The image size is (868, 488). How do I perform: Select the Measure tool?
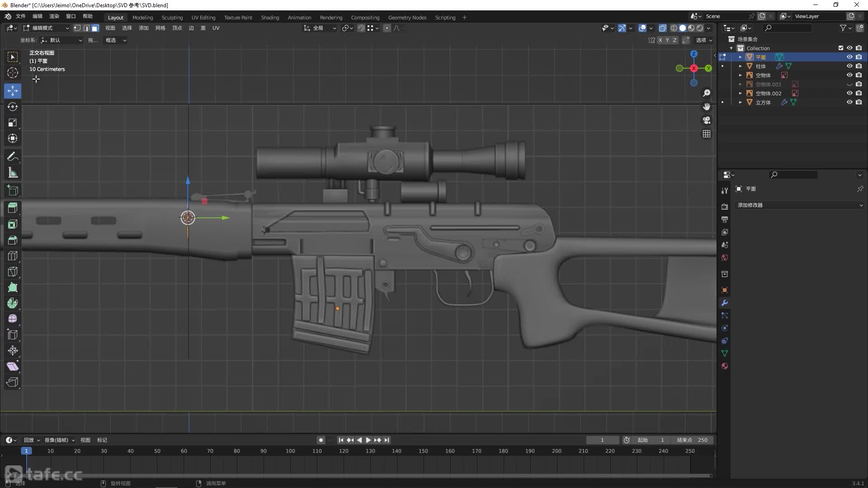[x=13, y=172]
